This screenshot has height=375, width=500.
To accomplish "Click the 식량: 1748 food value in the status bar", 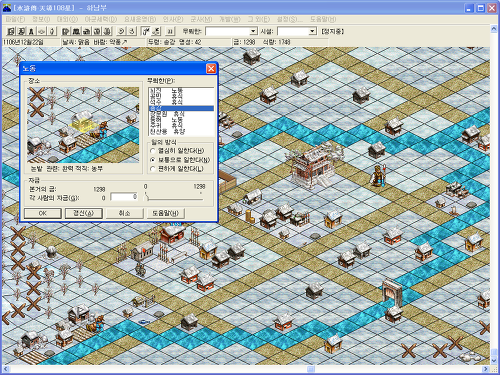I will pos(277,42).
